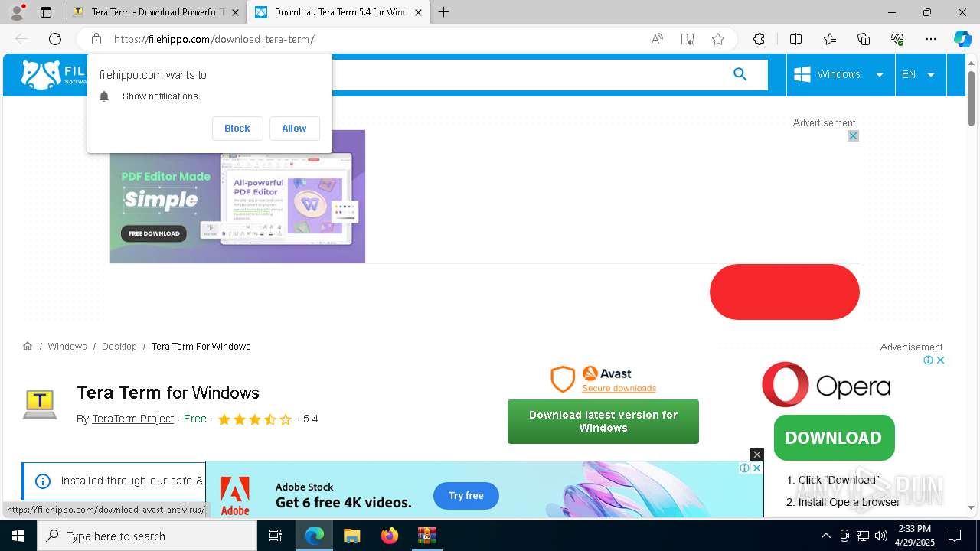
Task: Add this page to favorites star
Action: (718, 39)
